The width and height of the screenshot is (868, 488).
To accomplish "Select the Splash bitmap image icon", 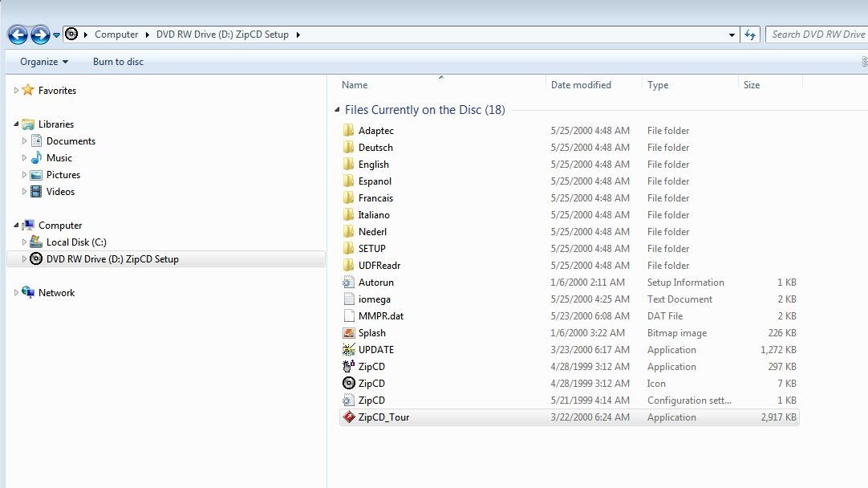I will click(349, 333).
